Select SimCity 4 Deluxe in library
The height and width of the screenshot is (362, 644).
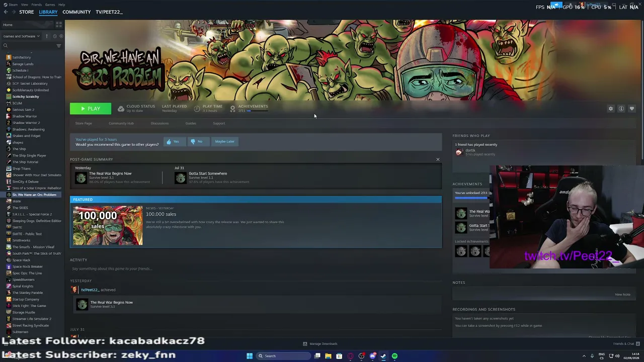[25, 182]
